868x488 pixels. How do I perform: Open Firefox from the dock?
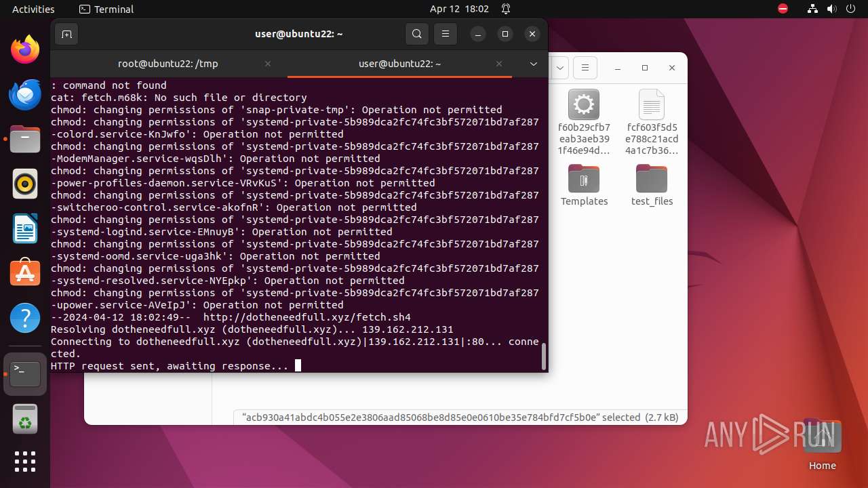pos(25,49)
